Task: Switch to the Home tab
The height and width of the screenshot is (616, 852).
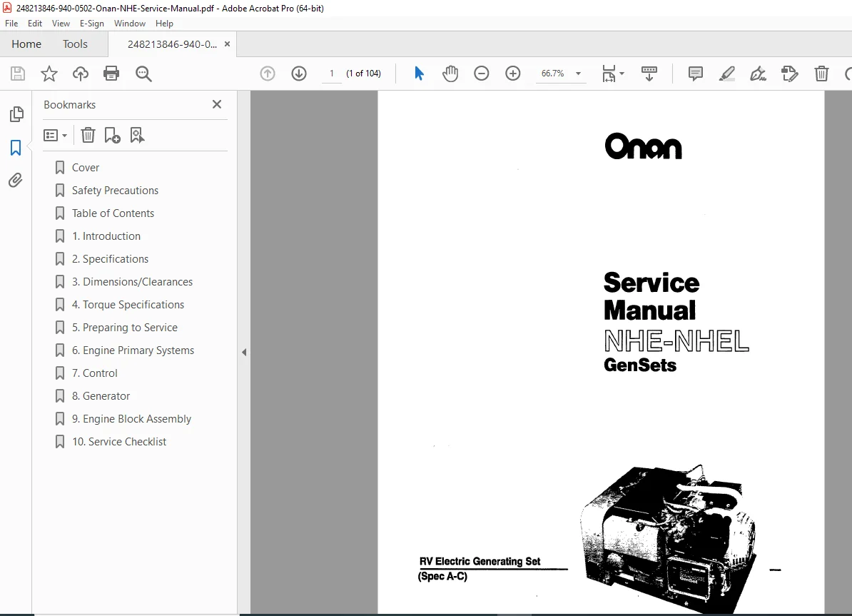Action: coord(26,44)
